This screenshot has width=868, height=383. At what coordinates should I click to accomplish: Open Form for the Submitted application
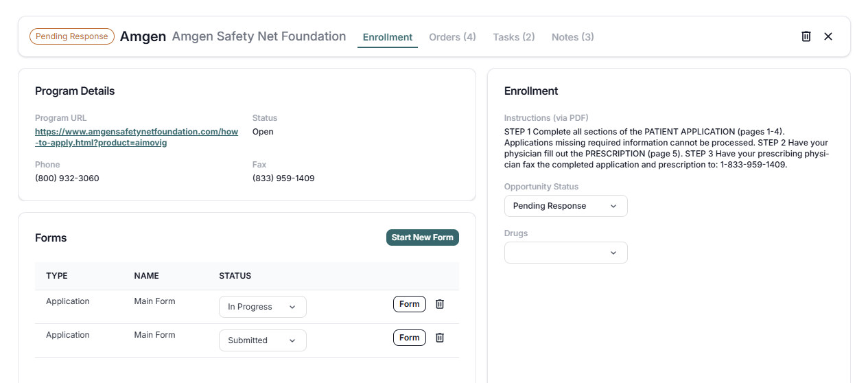click(x=409, y=338)
